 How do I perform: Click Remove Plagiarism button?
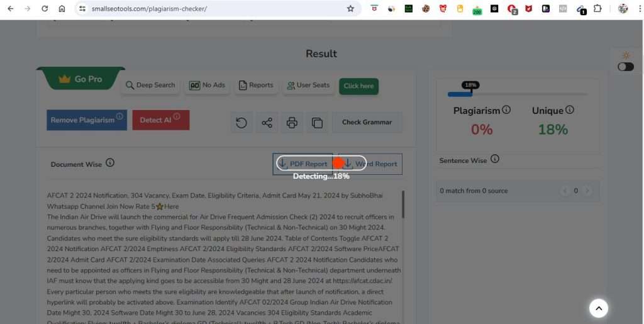(x=87, y=120)
